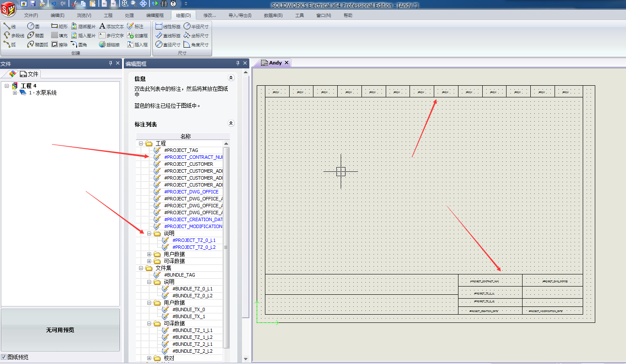Open the quick access toolbar customize dropdown
The height and width of the screenshot is (364, 626).
[186, 3]
